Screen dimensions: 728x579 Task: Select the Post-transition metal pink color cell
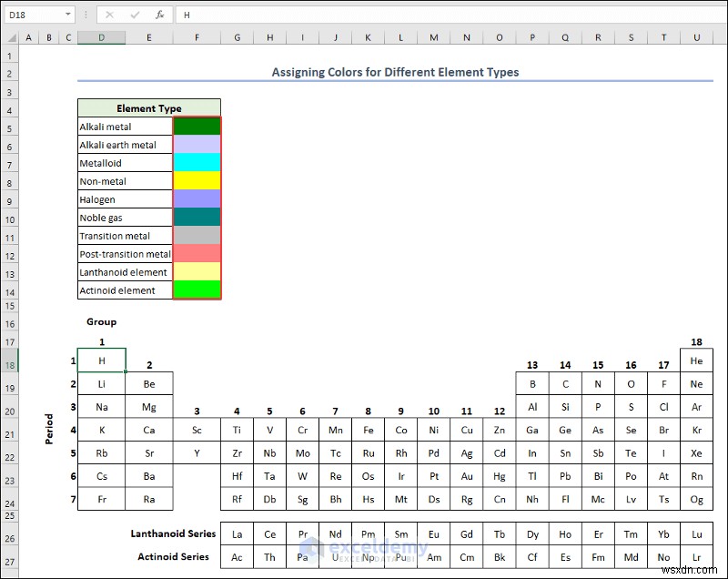click(197, 253)
